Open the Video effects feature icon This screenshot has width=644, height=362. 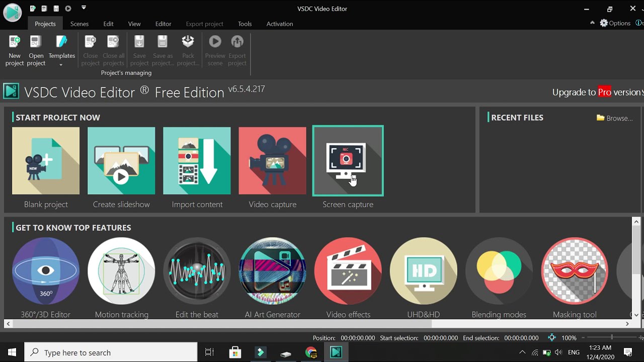tap(348, 271)
